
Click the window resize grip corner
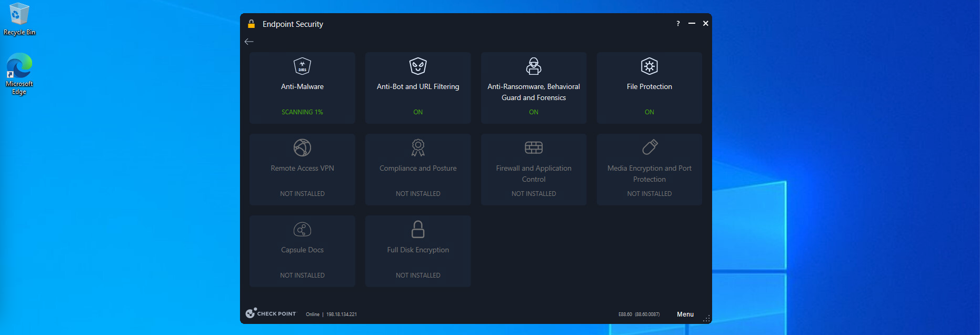tap(707, 319)
